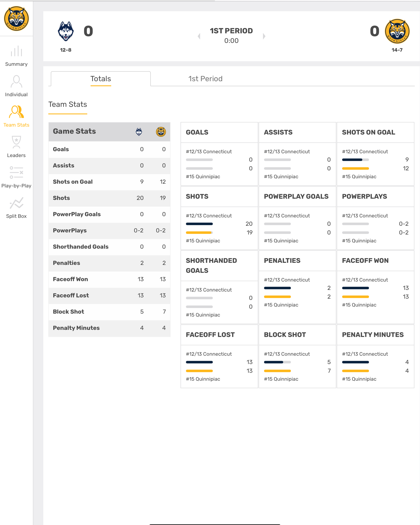Click the GOALS card heading
The width and height of the screenshot is (420, 525).
coord(197,132)
